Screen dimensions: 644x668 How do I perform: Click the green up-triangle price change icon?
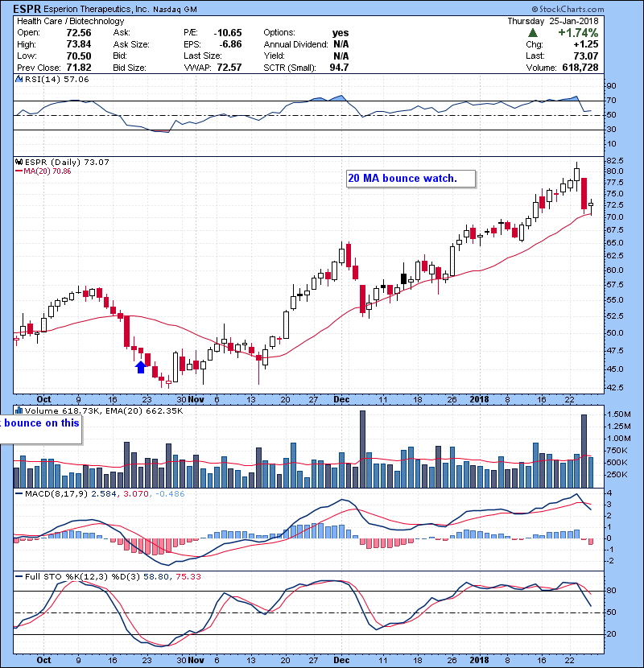[x=532, y=33]
